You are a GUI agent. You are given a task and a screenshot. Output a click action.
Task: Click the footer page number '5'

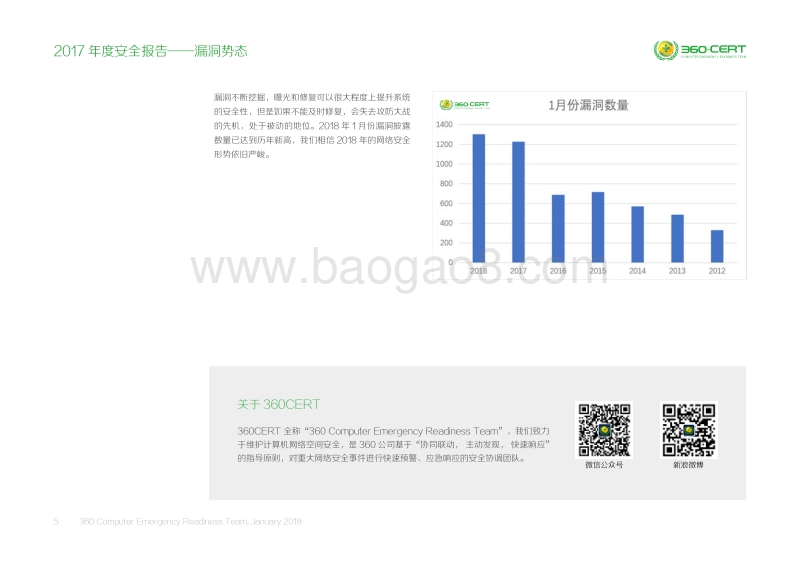tap(56, 522)
